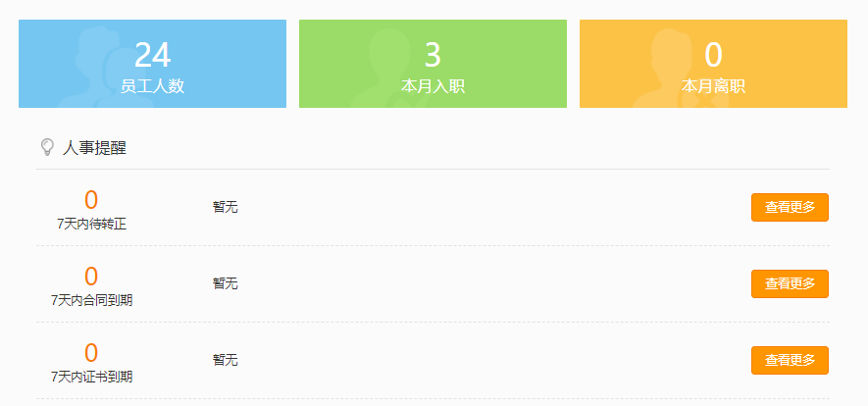Viewport: 868px width, 406px height.
Task: Click the orange 0 above 7天内合同到期
Action: coord(91,276)
